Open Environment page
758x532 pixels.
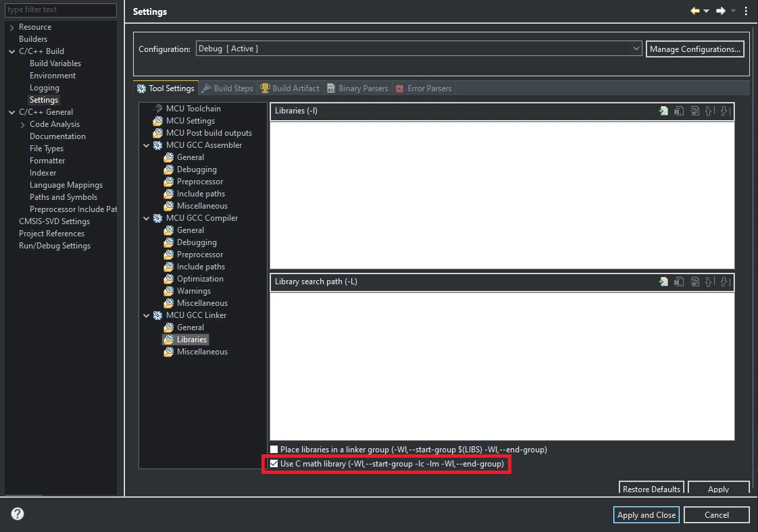pyautogui.click(x=52, y=76)
